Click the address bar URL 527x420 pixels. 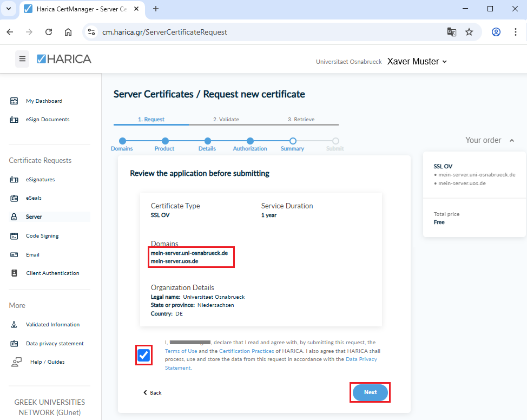164,32
